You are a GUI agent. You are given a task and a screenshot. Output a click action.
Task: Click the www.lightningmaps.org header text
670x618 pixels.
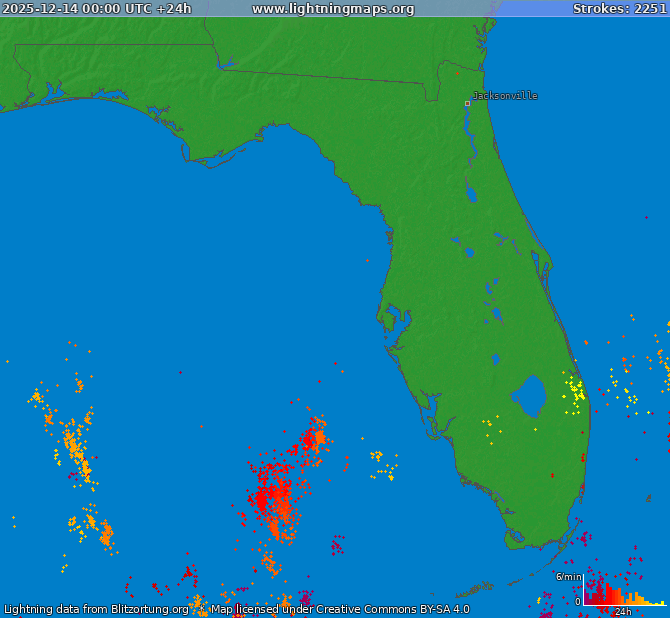pyautogui.click(x=333, y=9)
